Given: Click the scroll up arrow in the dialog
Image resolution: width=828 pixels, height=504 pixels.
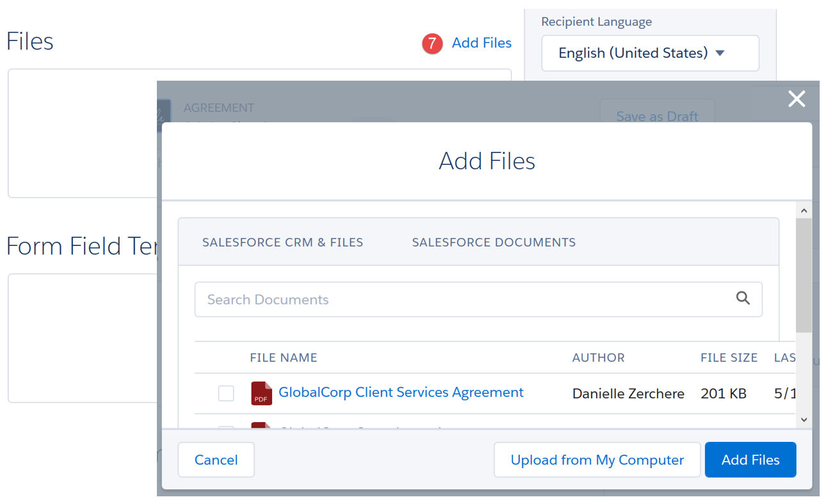Looking at the screenshot, I should tap(804, 211).
